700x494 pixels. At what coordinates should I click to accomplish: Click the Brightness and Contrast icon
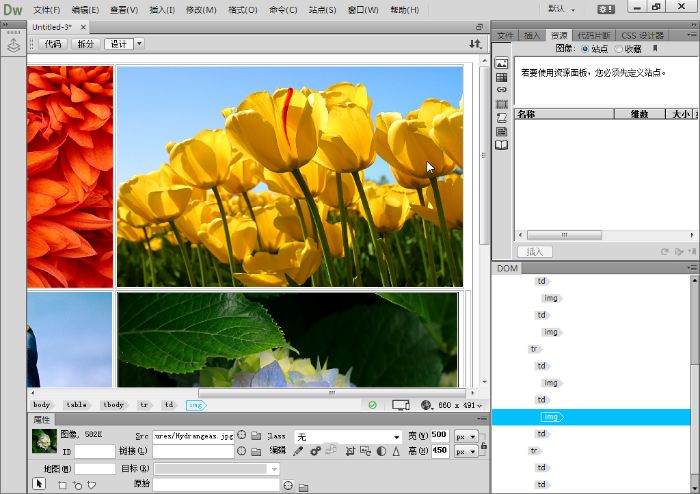click(382, 452)
